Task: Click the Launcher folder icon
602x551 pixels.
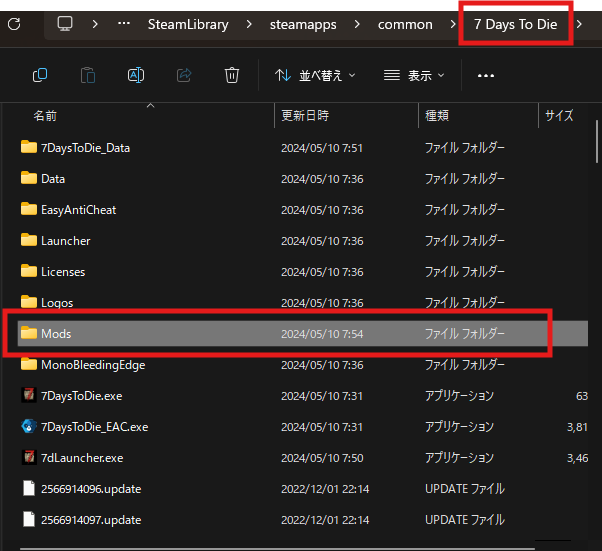Action: coord(29,240)
